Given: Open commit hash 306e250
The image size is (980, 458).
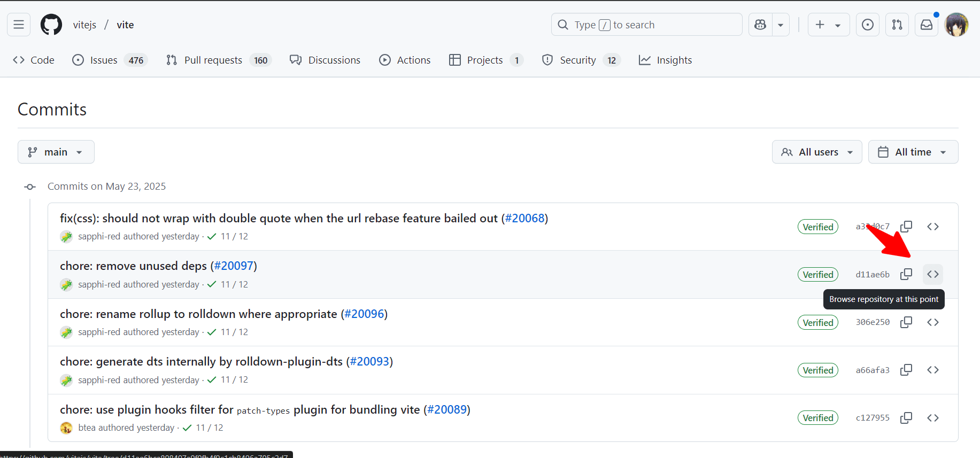Looking at the screenshot, I should point(873,322).
